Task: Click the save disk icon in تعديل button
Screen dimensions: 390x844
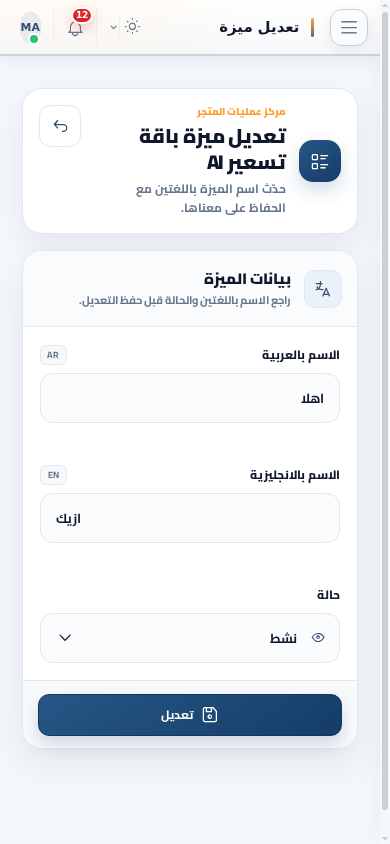Action: point(210,715)
